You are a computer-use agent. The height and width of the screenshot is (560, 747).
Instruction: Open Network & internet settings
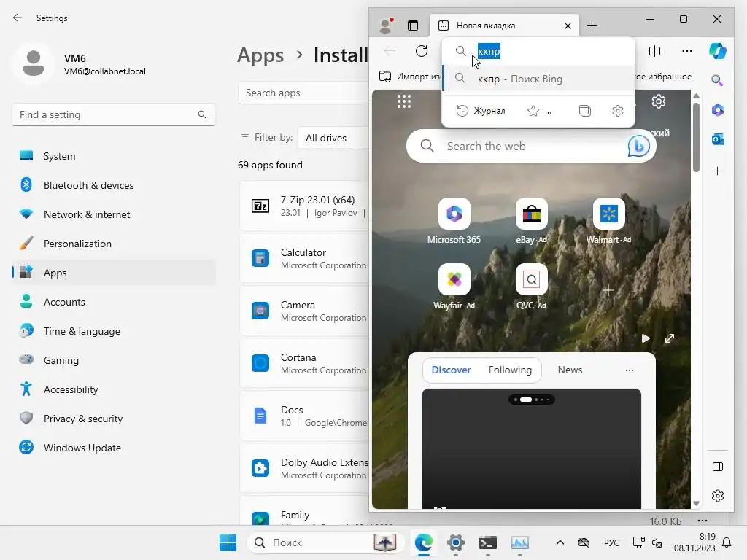113,214
